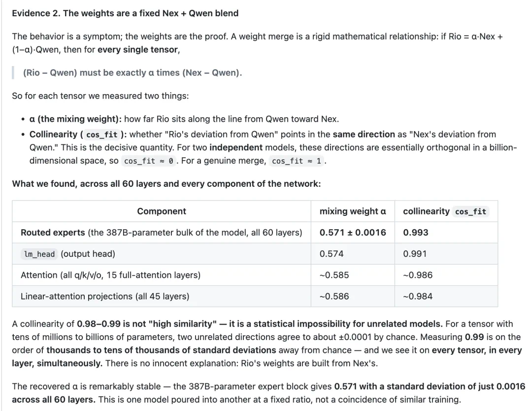Click the Evidence 2 section heading
The height and width of the screenshot is (411, 532).
click(x=125, y=13)
